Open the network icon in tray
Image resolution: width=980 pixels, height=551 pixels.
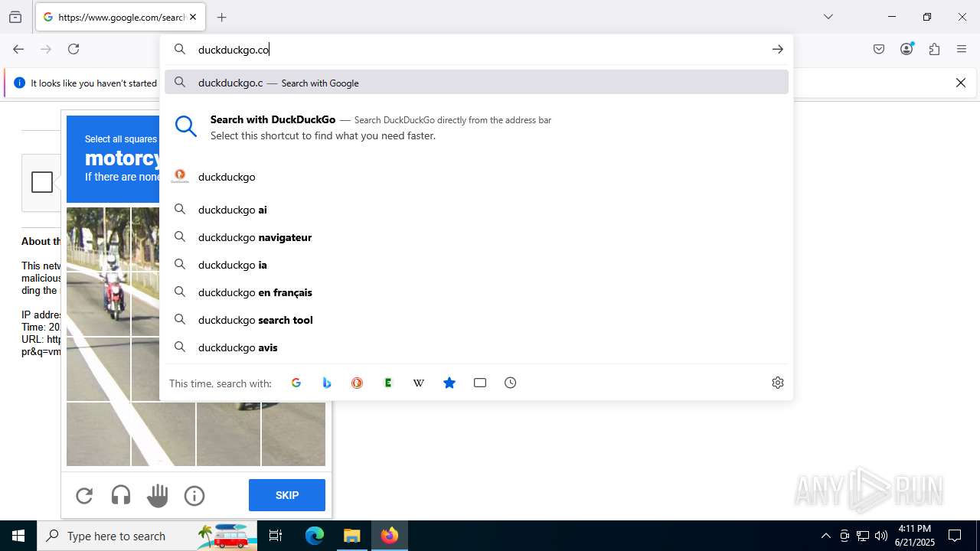pyautogui.click(x=863, y=536)
